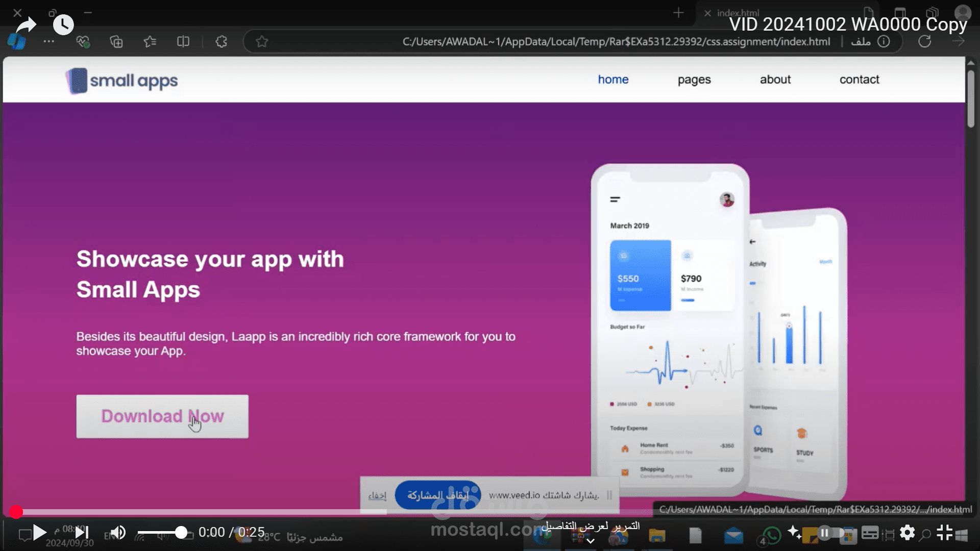Switch to the index.html tab
The image size is (980, 551).
pyautogui.click(x=737, y=13)
